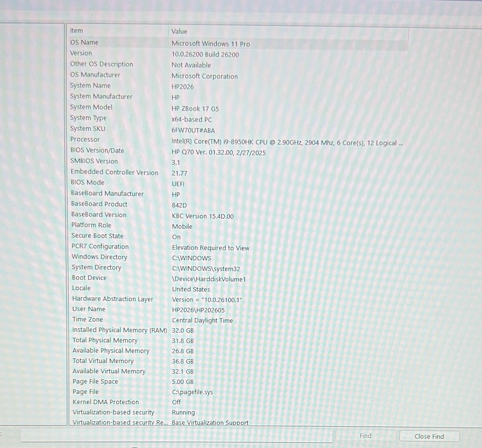This screenshot has height=448, width=482.
Task: Click the Not Available value
Action: tap(191, 65)
